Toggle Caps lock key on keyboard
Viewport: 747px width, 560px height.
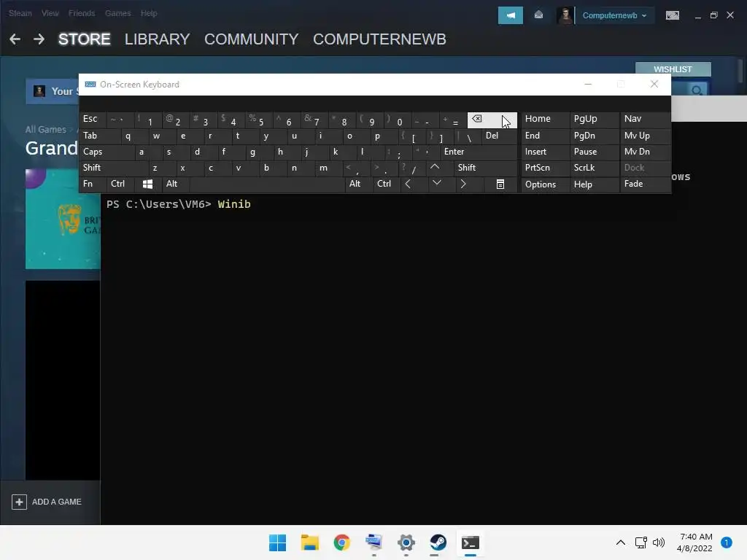point(106,152)
